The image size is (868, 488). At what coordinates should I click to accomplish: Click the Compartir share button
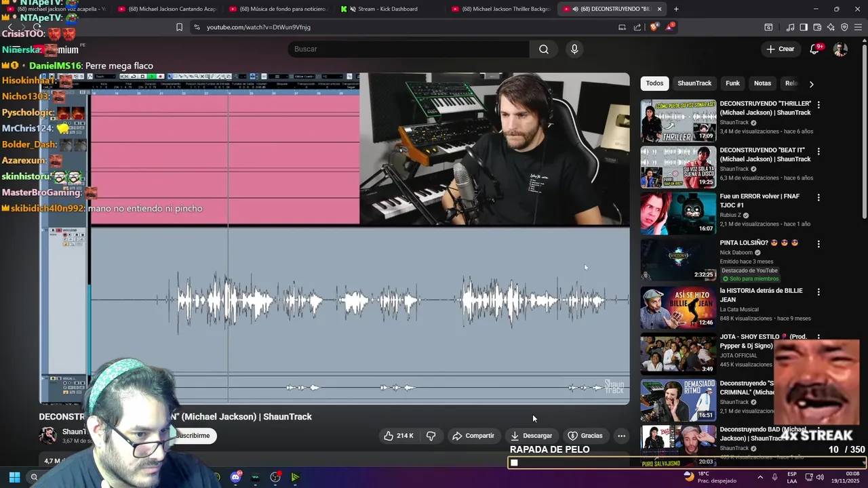(x=473, y=436)
